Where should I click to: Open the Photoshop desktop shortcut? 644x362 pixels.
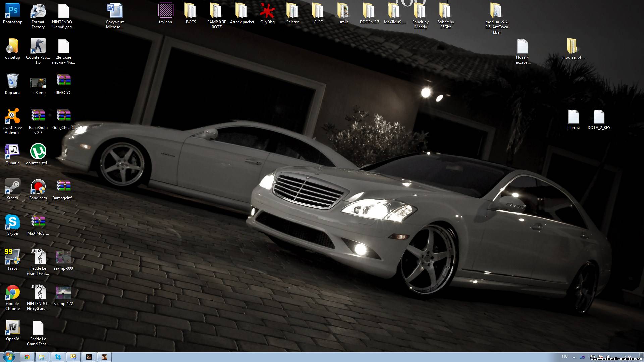[12, 11]
